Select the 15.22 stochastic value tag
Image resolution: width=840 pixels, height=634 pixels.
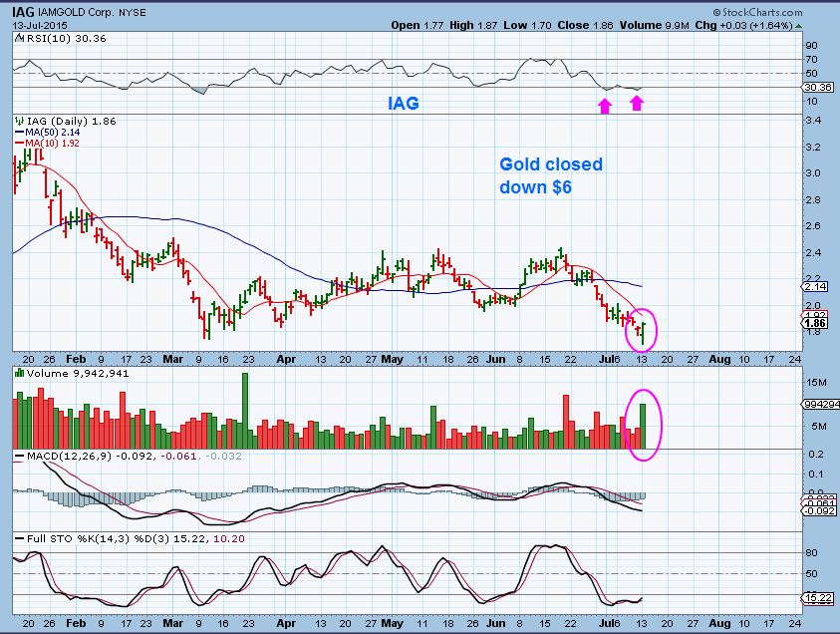(x=817, y=598)
